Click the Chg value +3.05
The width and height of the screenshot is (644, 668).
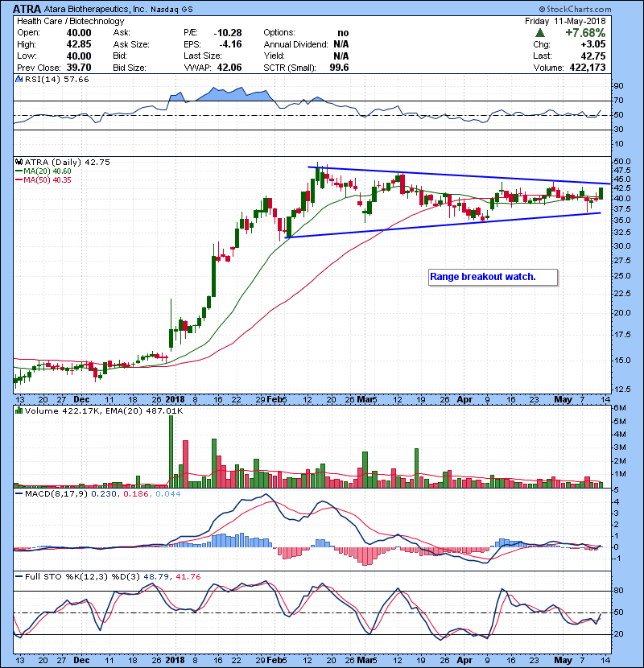(x=592, y=44)
